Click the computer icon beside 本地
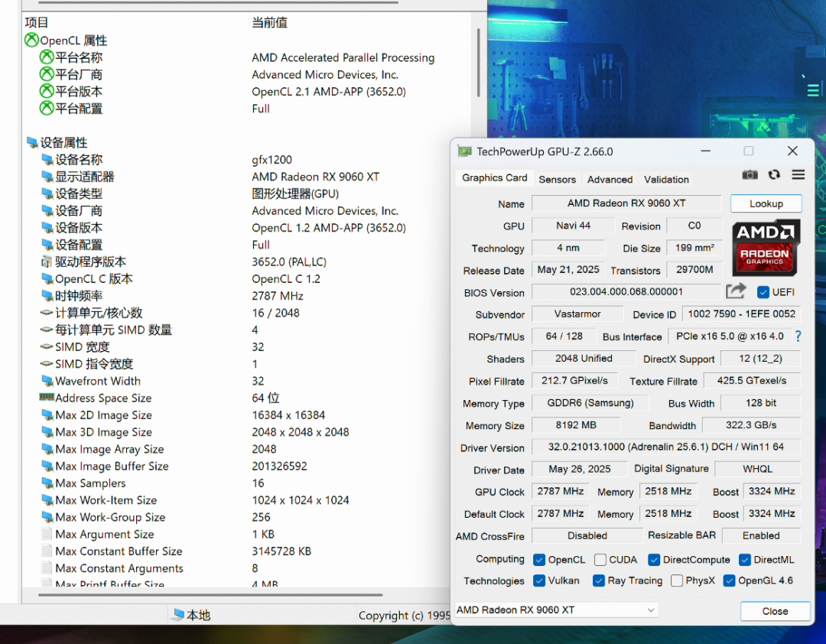Viewport: 826px width, 644px height. pyautogui.click(x=179, y=614)
